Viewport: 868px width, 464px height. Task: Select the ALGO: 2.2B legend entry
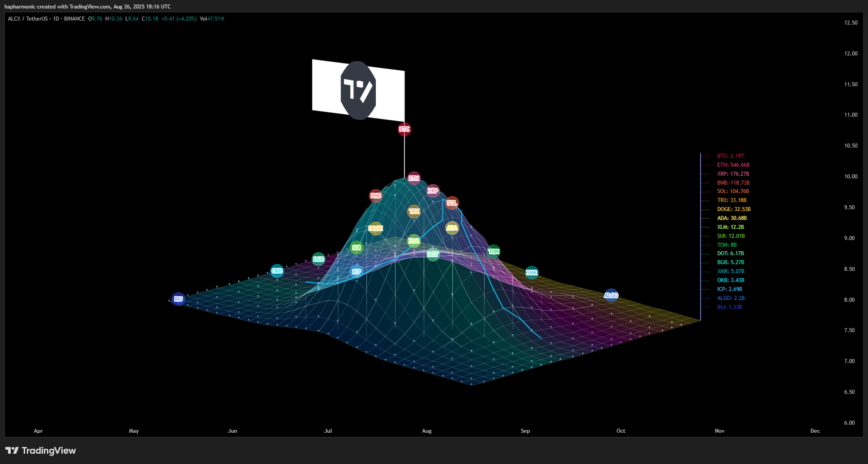[x=731, y=298]
